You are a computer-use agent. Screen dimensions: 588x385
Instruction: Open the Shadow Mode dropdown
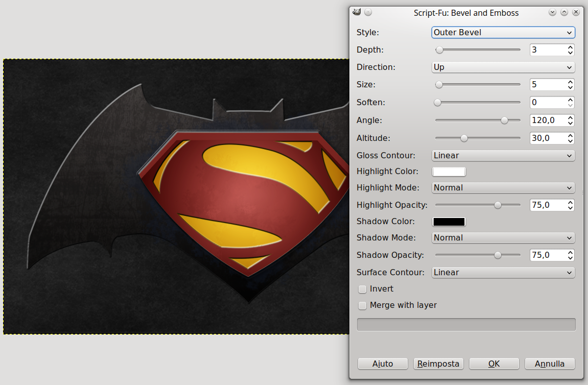[x=503, y=237]
